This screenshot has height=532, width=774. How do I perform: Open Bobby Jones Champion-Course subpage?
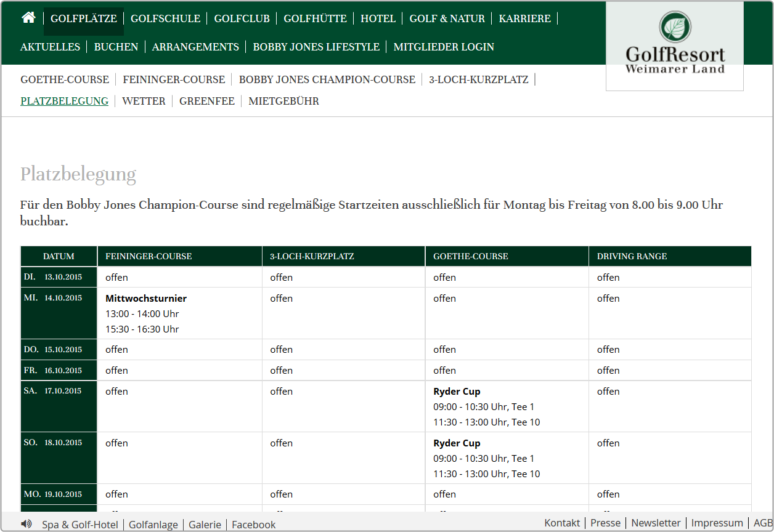pos(327,79)
